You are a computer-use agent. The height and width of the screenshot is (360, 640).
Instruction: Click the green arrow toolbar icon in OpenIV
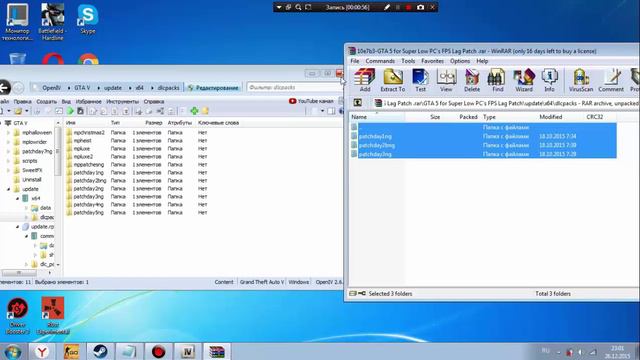pos(70,111)
